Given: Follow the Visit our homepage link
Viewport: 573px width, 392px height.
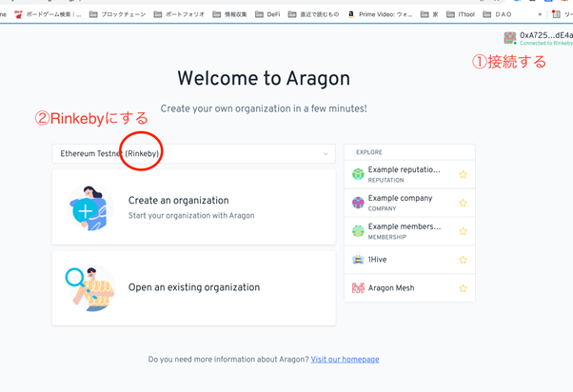Looking at the screenshot, I should 345,360.
